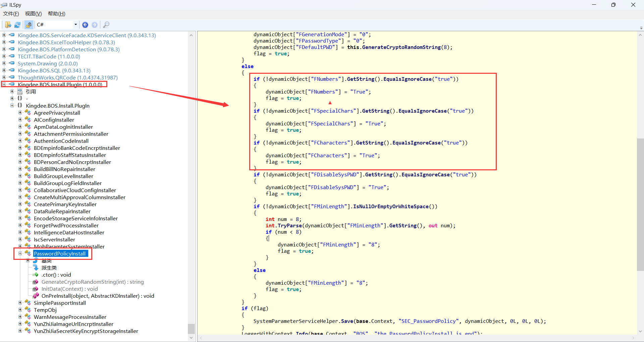644x342 pixels.
Task: Select the highlighted PasswordPolicyInstall class
Action: 60,253
